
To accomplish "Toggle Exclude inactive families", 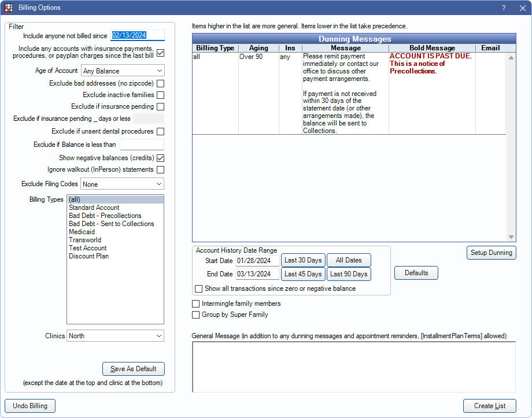I will 160,95.
